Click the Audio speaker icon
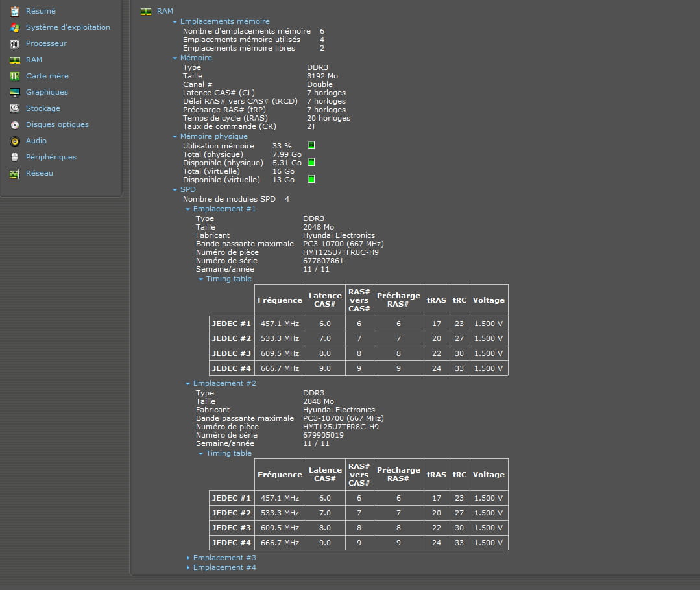This screenshot has width=700, height=590. pyautogui.click(x=14, y=141)
